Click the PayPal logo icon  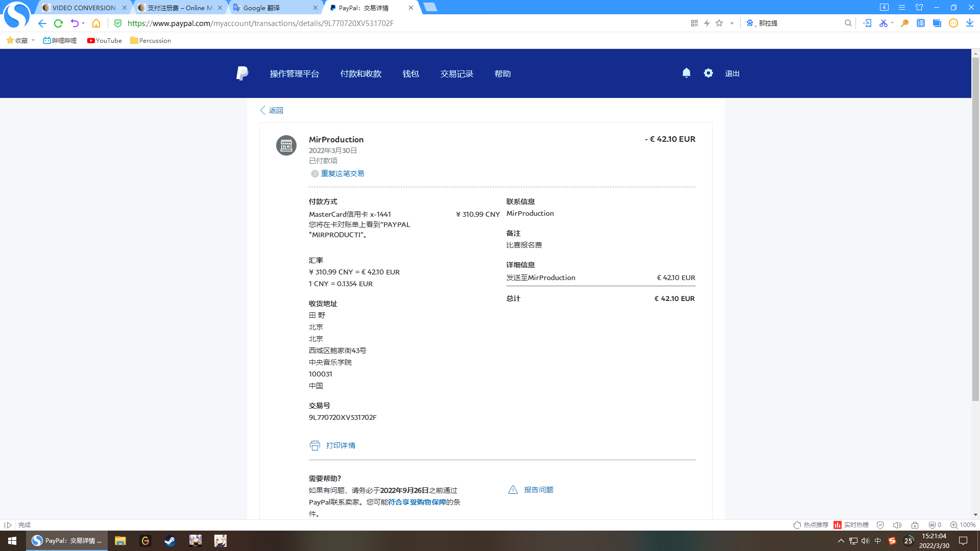242,73
